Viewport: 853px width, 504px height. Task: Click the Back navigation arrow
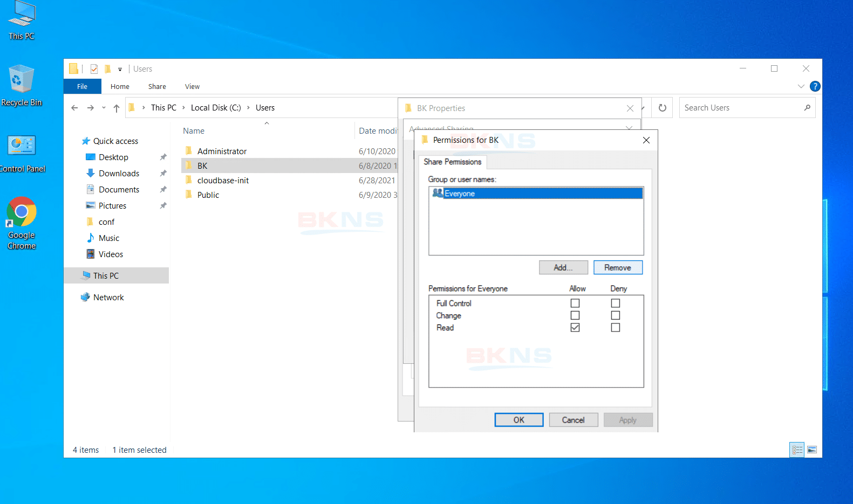click(x=74, y=108)
